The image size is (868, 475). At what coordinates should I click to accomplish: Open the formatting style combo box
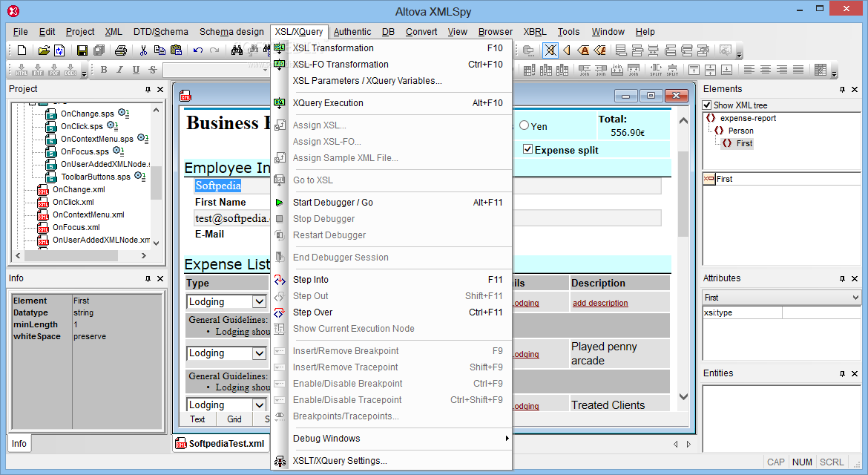click(216, 70)
